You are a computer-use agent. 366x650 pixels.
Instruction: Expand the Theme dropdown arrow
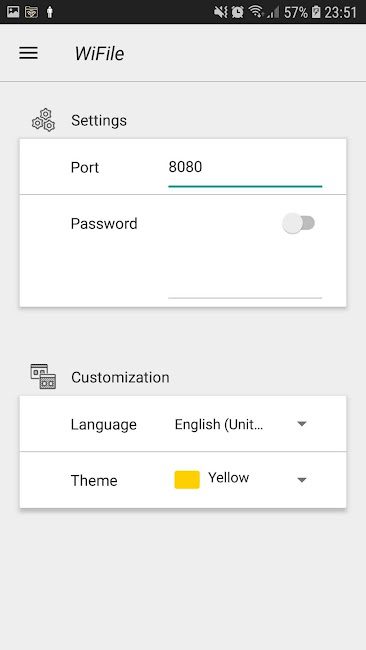pyautogui.click(x=302, y=480)
